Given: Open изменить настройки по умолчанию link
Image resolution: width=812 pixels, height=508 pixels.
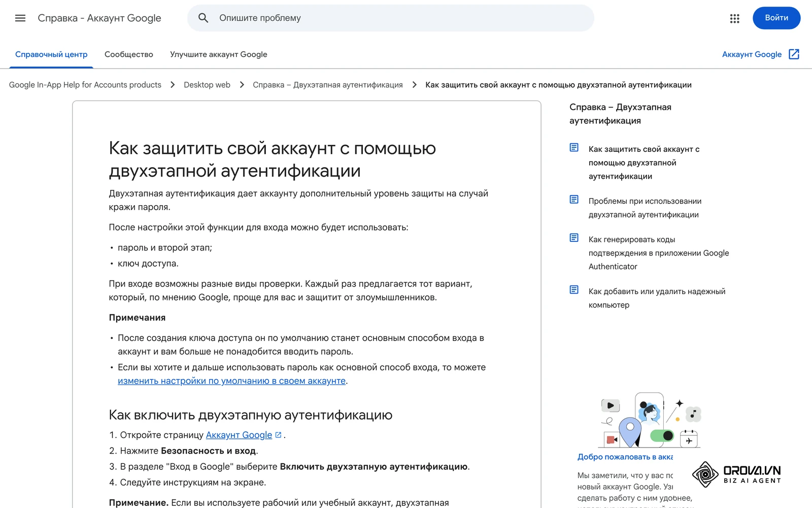Looking at the screenshot, I should coord(231,381).
